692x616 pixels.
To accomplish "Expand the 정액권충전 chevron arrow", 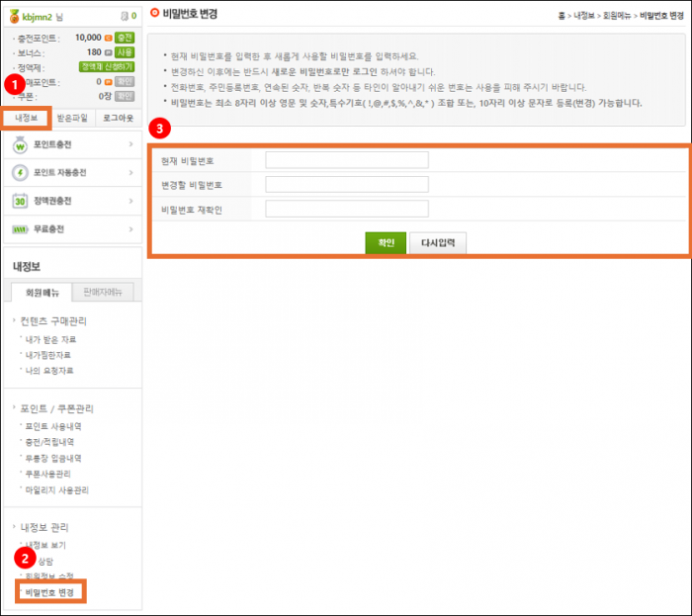I will click(130, 201).
